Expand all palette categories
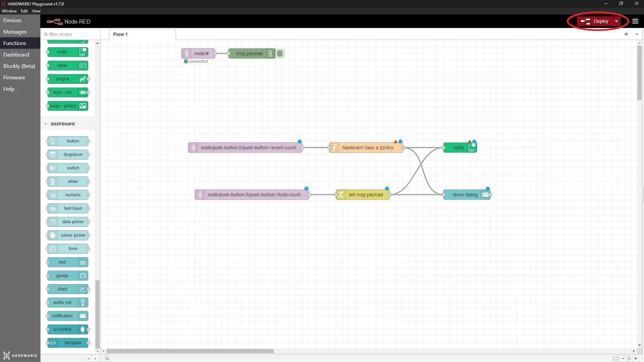The width and height of the screenshot is (644, 362). 95,359
